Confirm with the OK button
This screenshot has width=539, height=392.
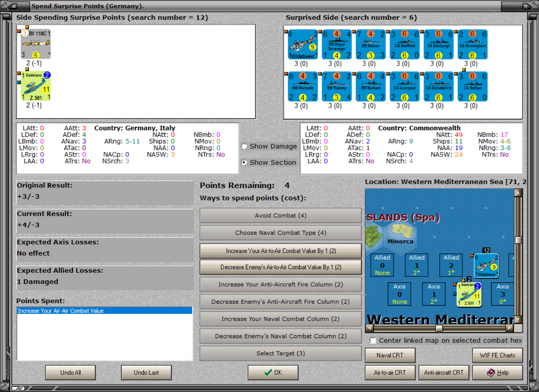273,373
